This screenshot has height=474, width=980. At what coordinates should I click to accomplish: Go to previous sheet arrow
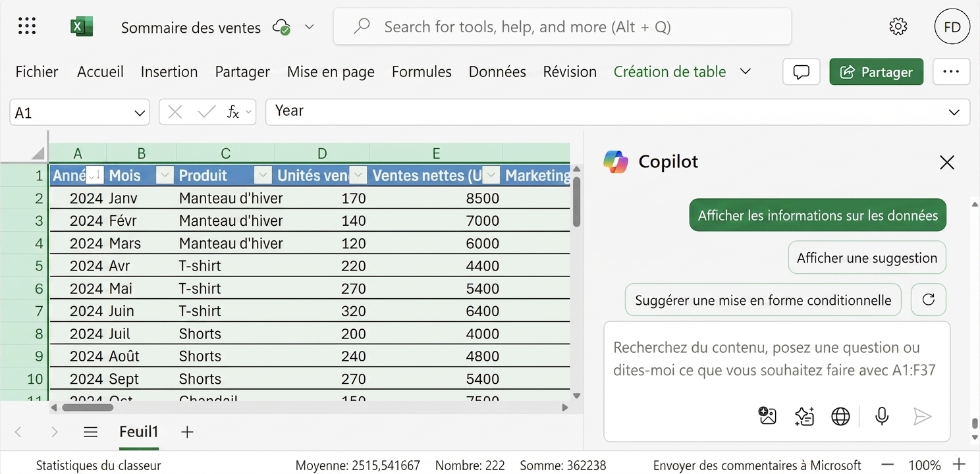pyautogui.click(x=18, y=432)
